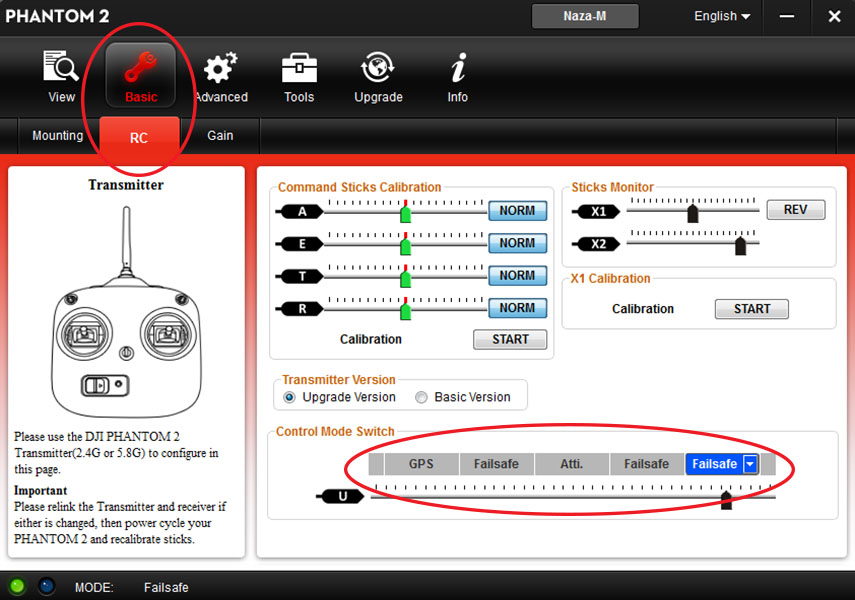This screenshot has width=855, height=600.
Task: Click the R channel label badge
Action: [299, 309]
